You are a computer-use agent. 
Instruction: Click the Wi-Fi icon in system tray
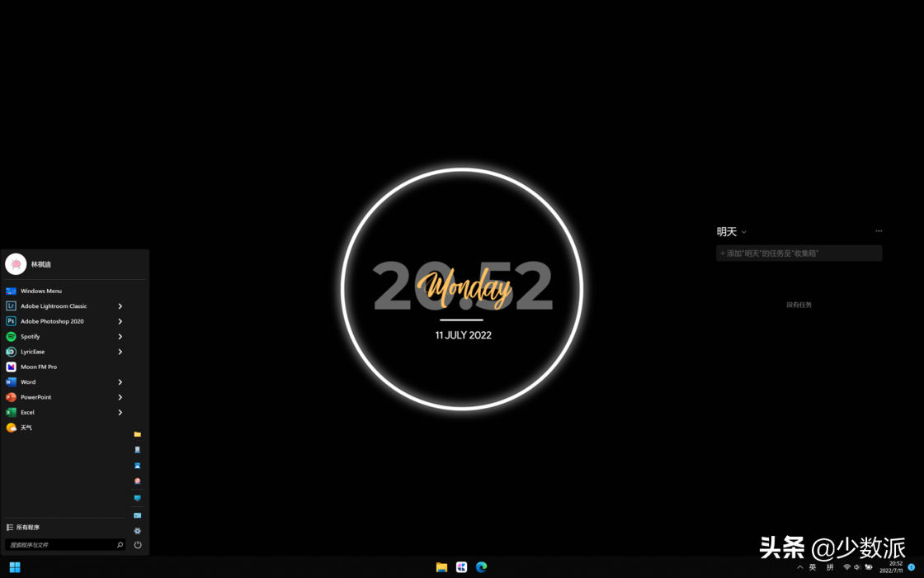click(846, 567)
